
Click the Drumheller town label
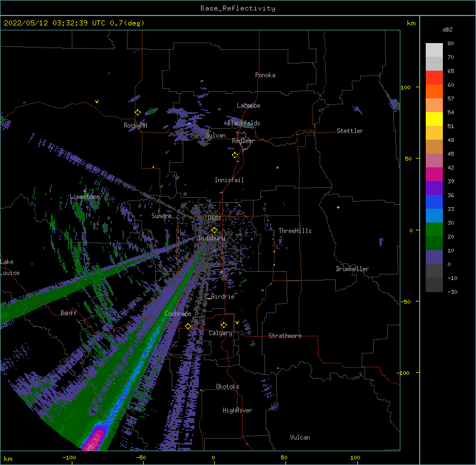352,269
